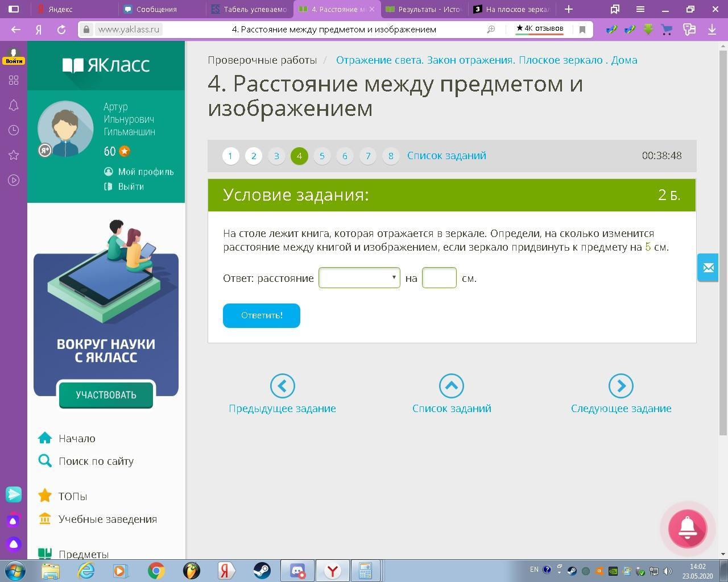Go to task number 1
Image resolution: width=728 pixels, height=582 pixels.
pyautogui.click(x=230, y=156)
